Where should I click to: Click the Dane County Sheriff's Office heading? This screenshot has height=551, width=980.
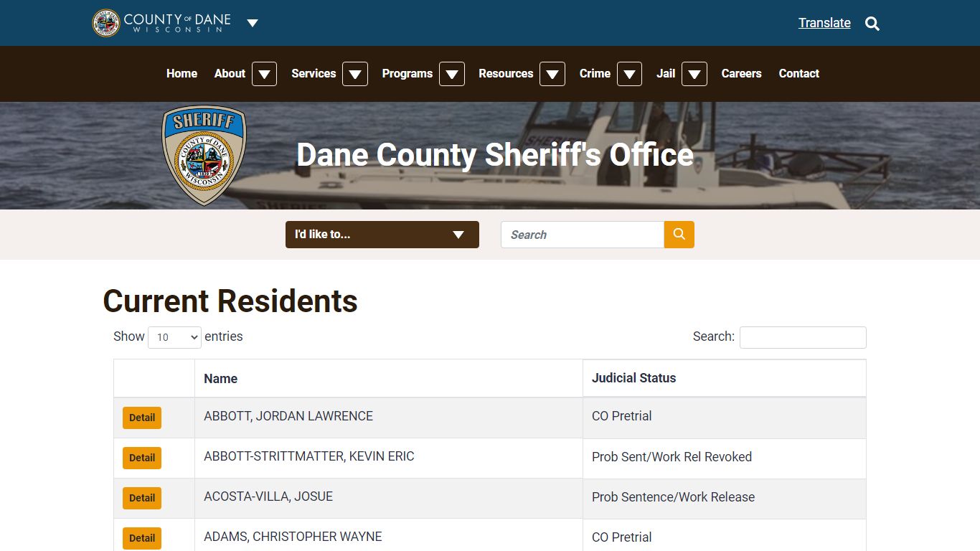(x=495, y=155)
